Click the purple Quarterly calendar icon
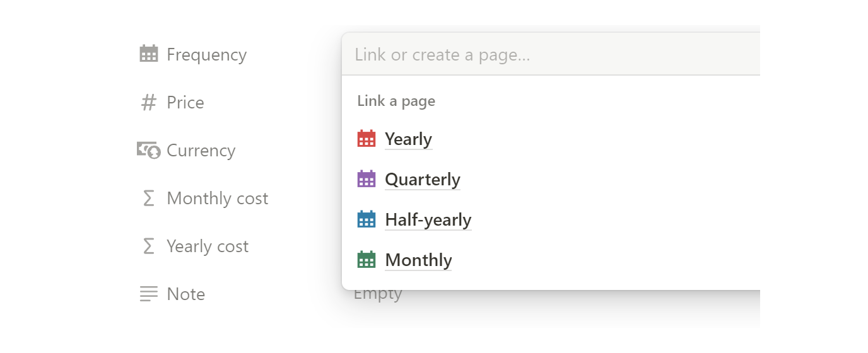This screenshot has height=353, width=868. point(367,179)
